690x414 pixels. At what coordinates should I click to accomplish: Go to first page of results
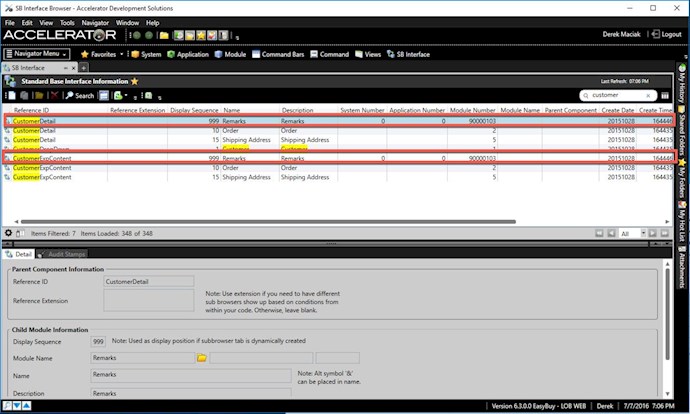(599, 233)
